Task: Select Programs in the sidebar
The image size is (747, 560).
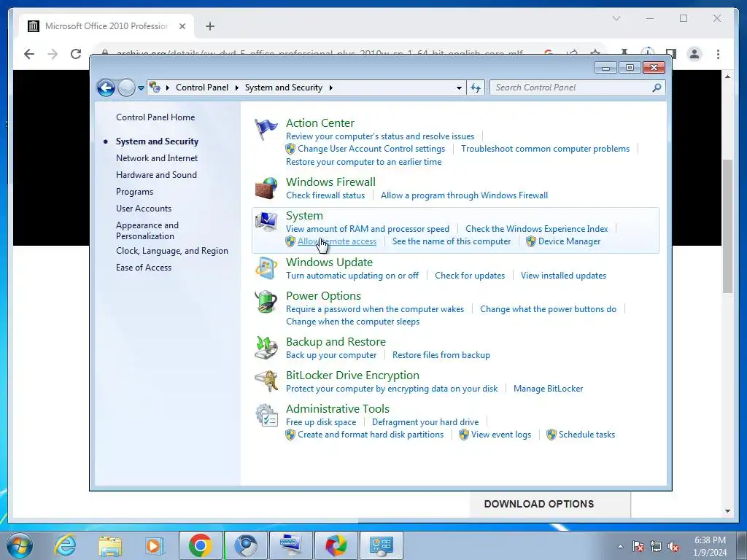Action: tap(134, 192)
